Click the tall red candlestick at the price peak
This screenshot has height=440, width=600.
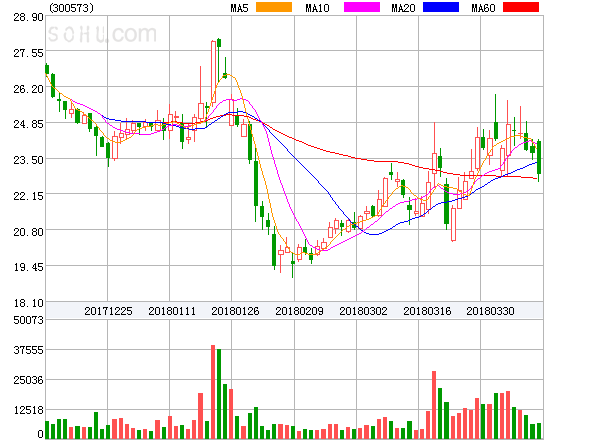(x=213, y=72)
